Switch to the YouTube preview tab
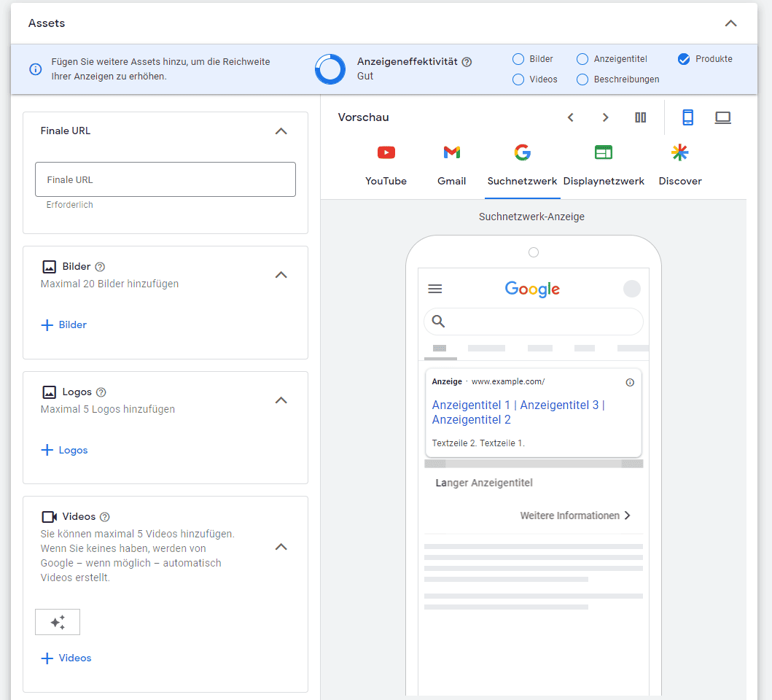Screen dimensions: 772x700 click(x=386, y=166)
